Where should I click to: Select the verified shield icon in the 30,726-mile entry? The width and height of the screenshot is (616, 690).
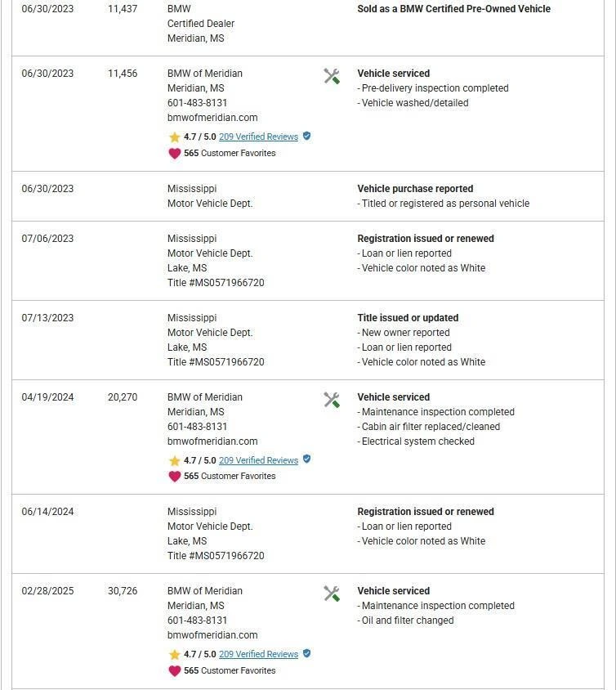pos(307,653)
